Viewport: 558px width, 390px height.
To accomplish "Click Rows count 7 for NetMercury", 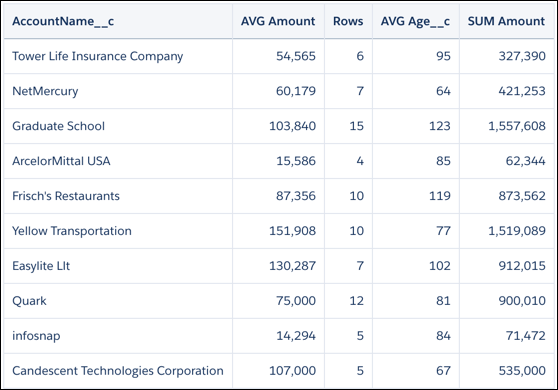I will pyautogui.click(x=360, y=91).
